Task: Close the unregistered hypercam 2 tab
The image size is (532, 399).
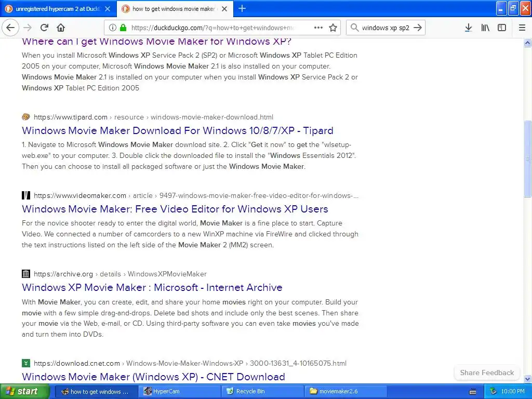Action: pos(108,9)
